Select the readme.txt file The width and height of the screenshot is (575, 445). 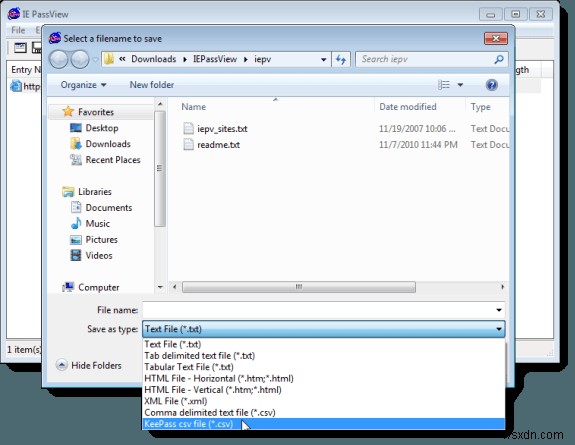click(x=219, y=145)
